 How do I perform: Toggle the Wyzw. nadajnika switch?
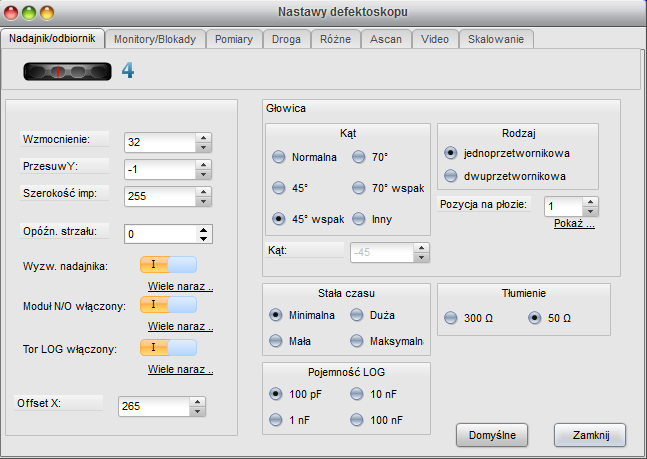tap(169, 265)
